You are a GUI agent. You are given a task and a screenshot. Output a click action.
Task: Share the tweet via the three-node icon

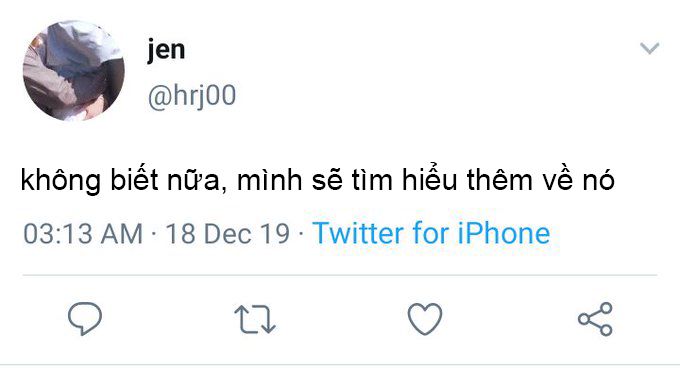(595, 319)
